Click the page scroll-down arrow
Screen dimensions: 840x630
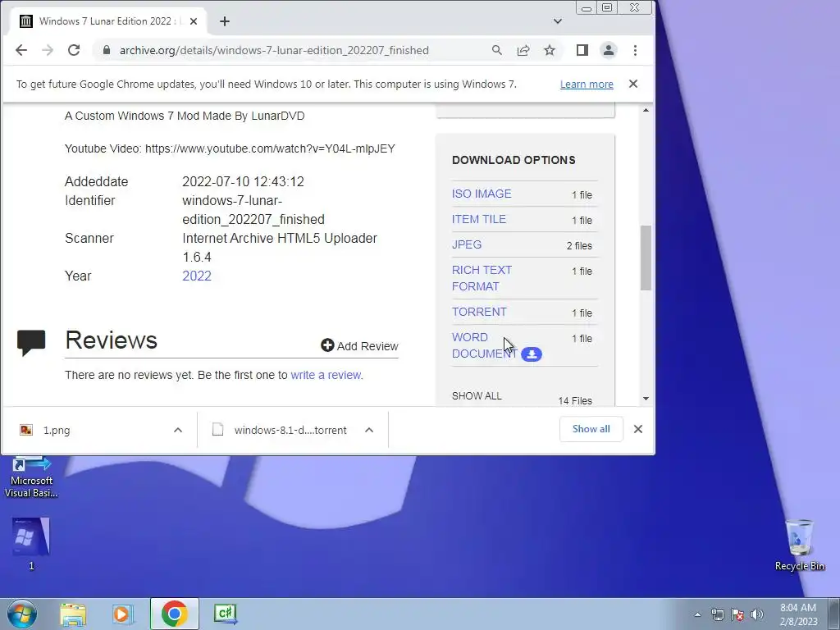[646, 399]
